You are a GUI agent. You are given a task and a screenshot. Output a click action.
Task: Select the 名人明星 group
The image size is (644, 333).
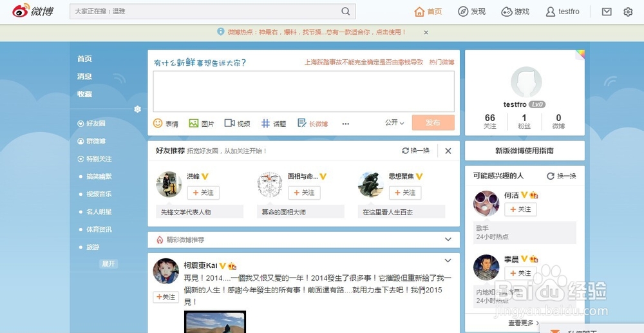99,211
